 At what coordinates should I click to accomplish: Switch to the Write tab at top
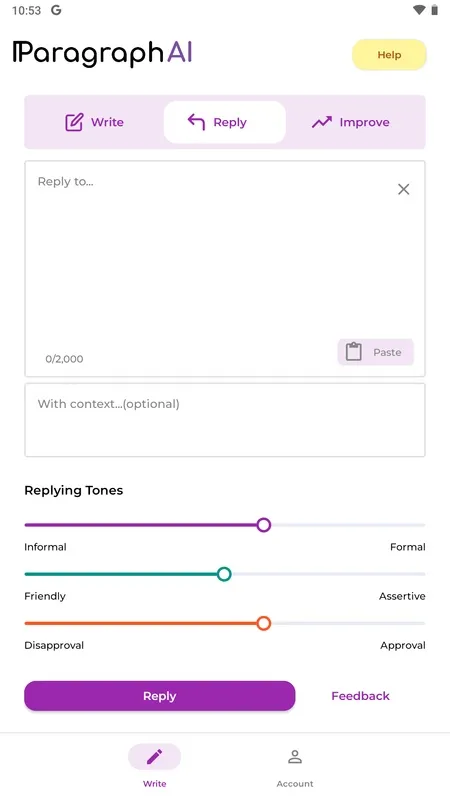(x=94, y=122)
